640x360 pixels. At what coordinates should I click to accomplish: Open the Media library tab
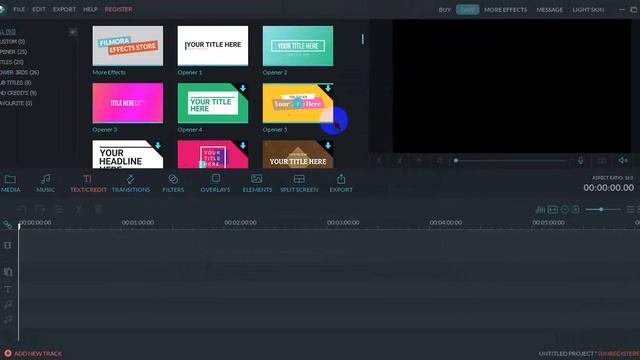tap(10, 183)
